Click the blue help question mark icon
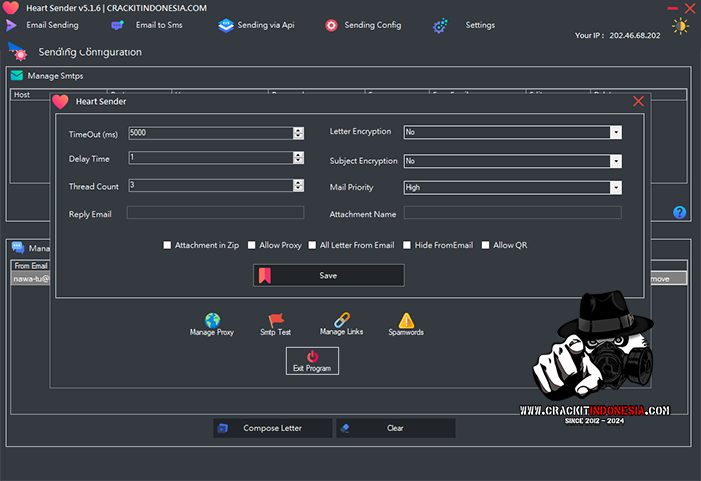 coord(679,212)
